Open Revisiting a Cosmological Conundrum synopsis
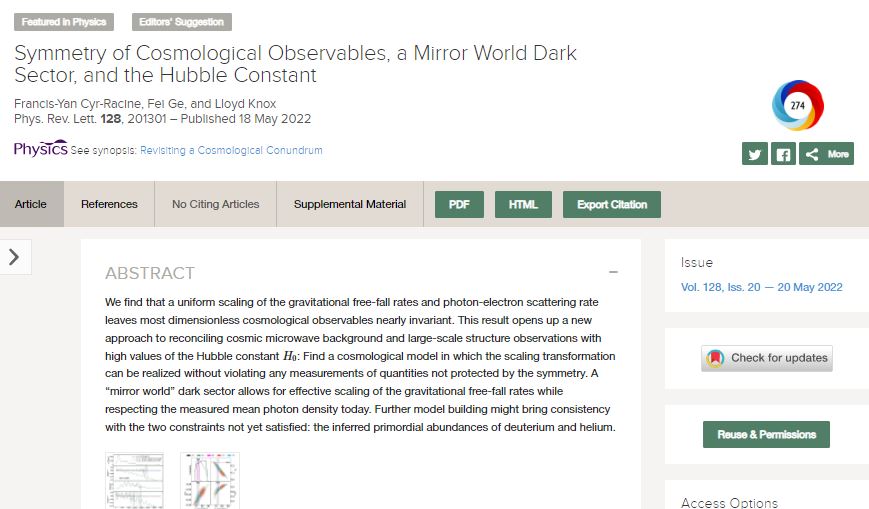Viewport: 869px width, 509px height. (x=231, y=150)
